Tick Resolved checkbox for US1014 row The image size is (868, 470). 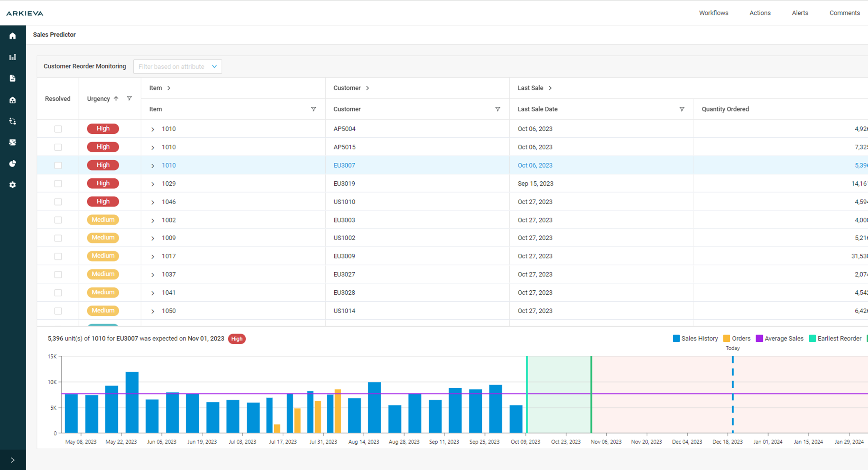pyautogui.click(x=58, y=311)
